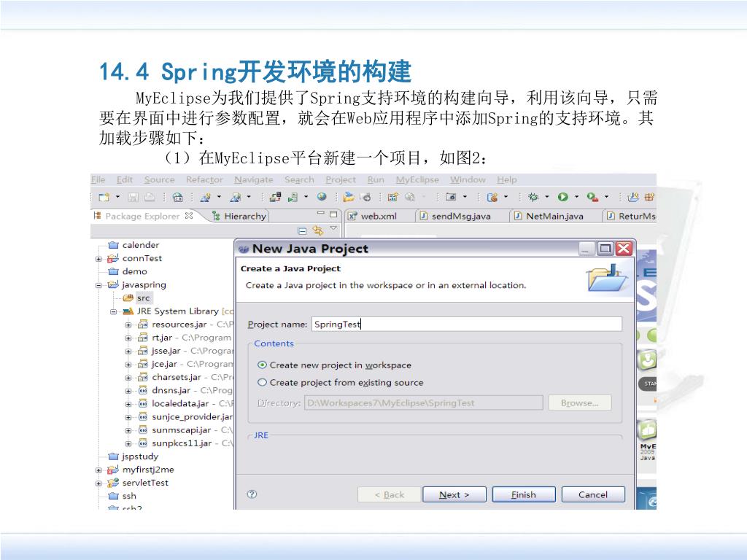Click the Directory path field
Screen dimensions: 747x560
coord(424,402)
